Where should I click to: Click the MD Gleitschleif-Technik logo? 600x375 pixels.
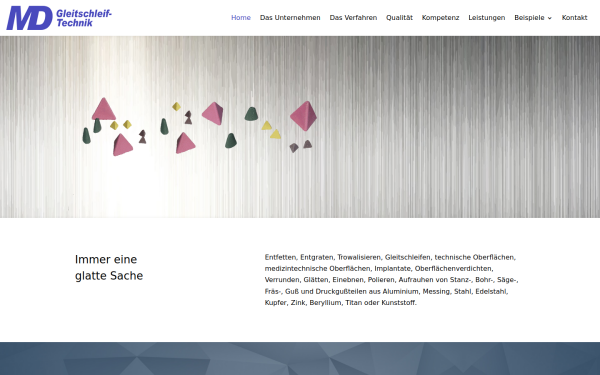pos(59,18)
